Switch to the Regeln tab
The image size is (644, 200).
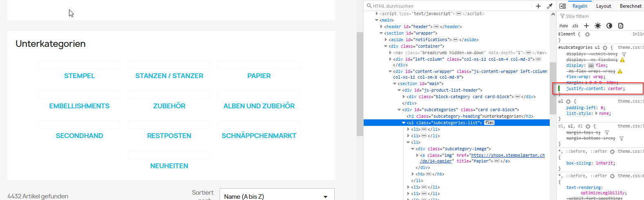[580, 6]
